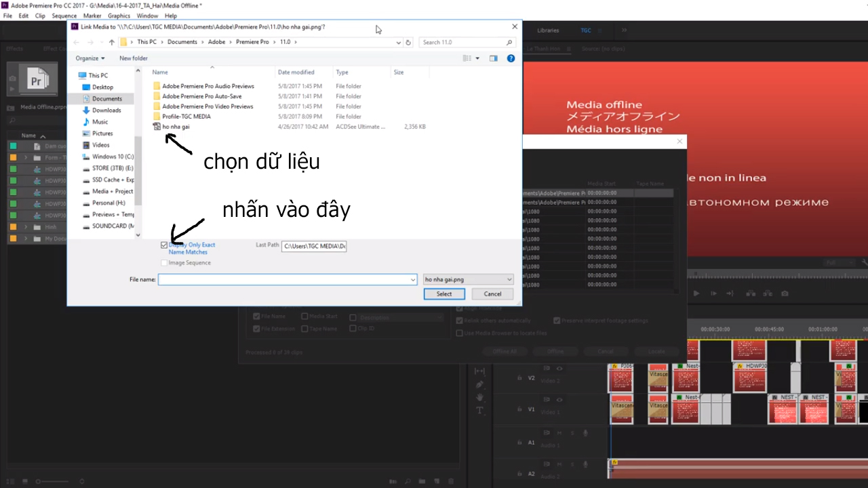
Task: Click the Play button in Program monitor
Action: tap(696, 293)
